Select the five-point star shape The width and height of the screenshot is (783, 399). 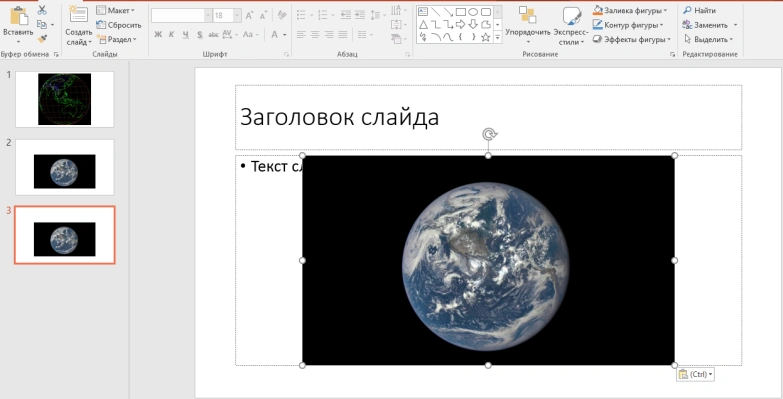(485, 37)
